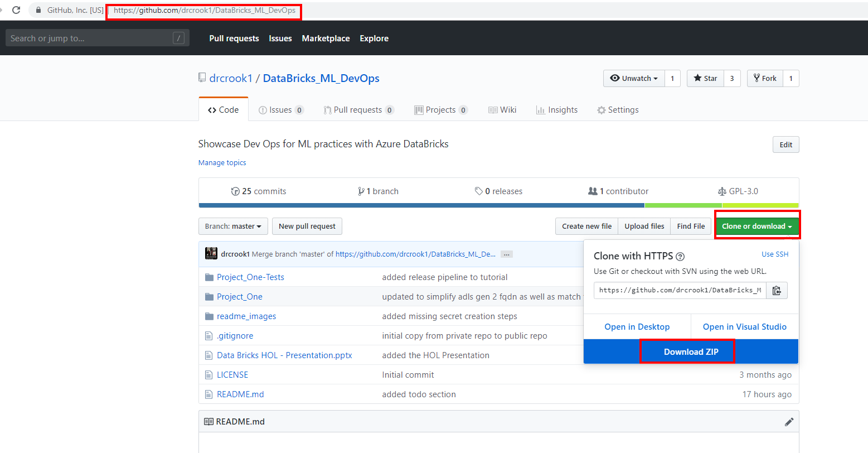Screen dimensions: 868x453
Task: Open the Wiki tab
Action: [502, 110]
